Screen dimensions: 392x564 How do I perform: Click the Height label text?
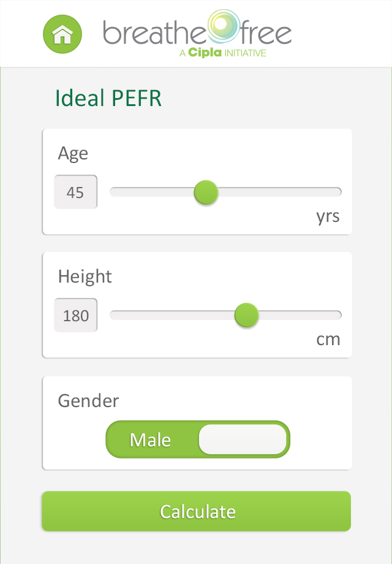tap(85, 276)
